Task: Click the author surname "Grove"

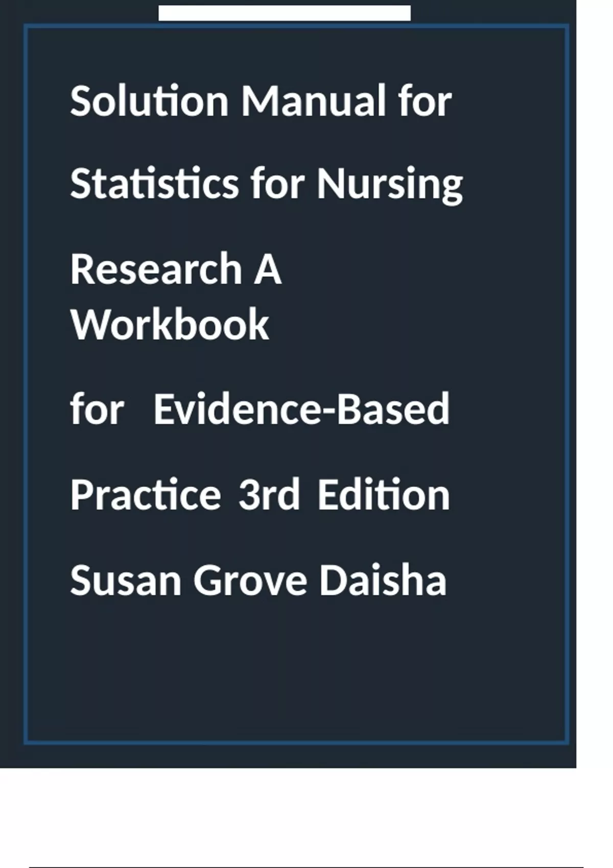Action: click(250, 581)
